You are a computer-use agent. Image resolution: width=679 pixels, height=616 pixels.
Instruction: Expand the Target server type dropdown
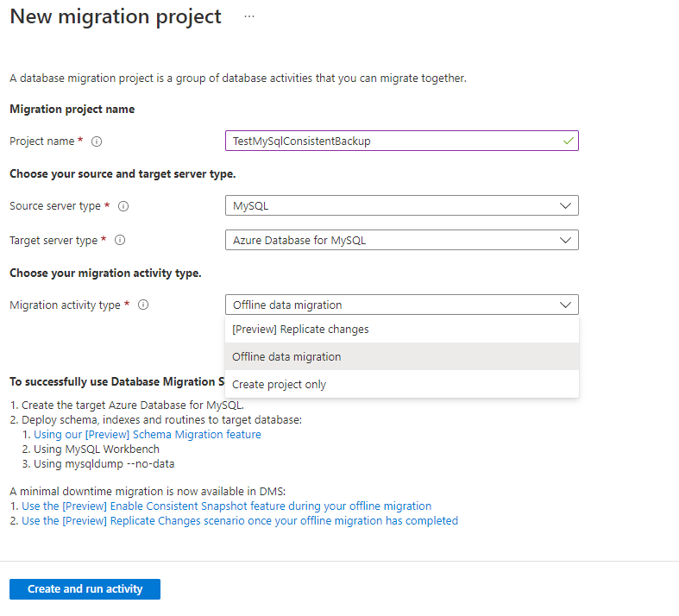coord(401,240)
